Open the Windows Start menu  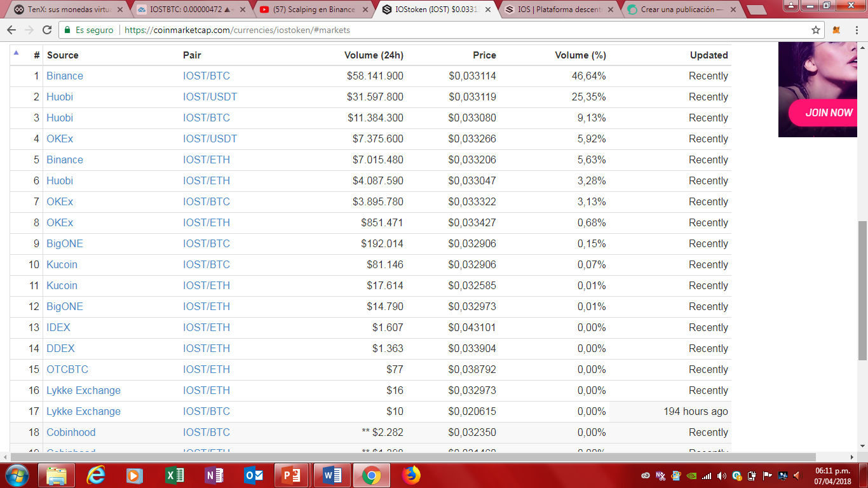17,475
